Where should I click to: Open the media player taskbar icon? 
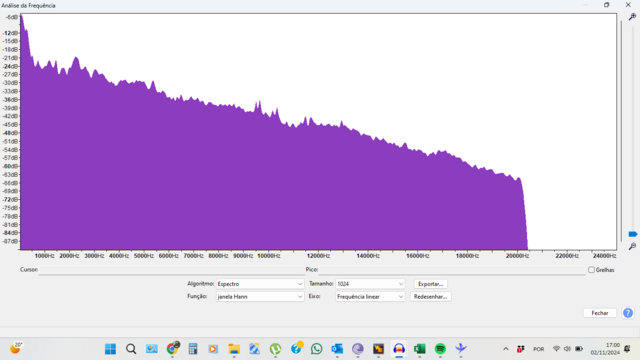tap(213, 349)
